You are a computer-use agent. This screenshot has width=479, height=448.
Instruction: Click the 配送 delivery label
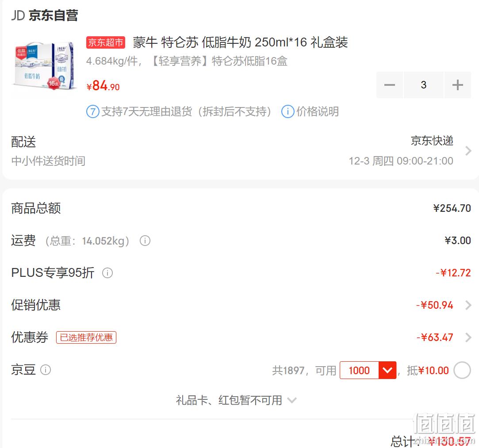click(23, 142)
